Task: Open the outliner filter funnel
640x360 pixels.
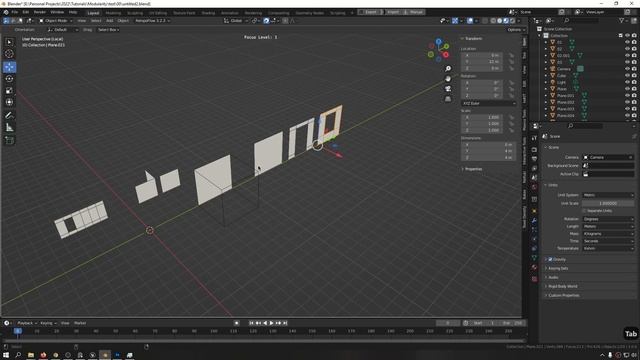Action: point(622,20)
